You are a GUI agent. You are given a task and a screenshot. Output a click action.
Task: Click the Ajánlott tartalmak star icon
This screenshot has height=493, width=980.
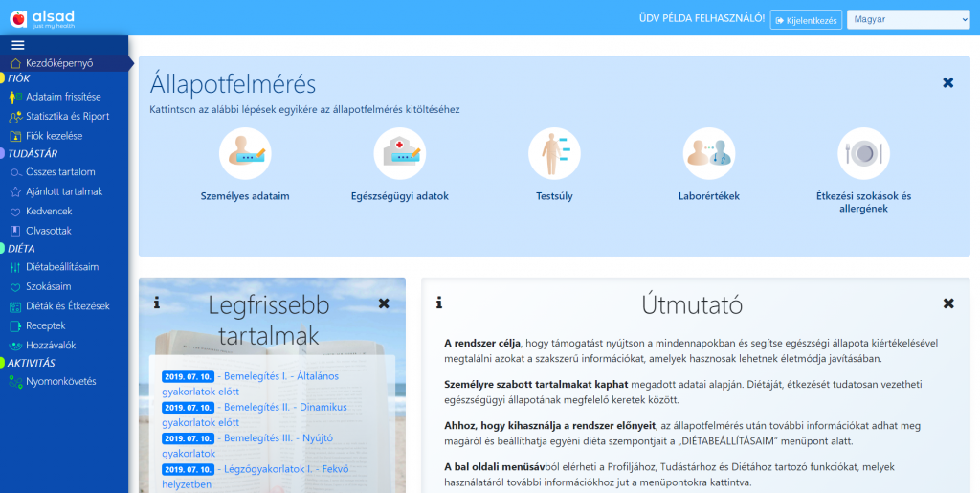pos(15,191)
